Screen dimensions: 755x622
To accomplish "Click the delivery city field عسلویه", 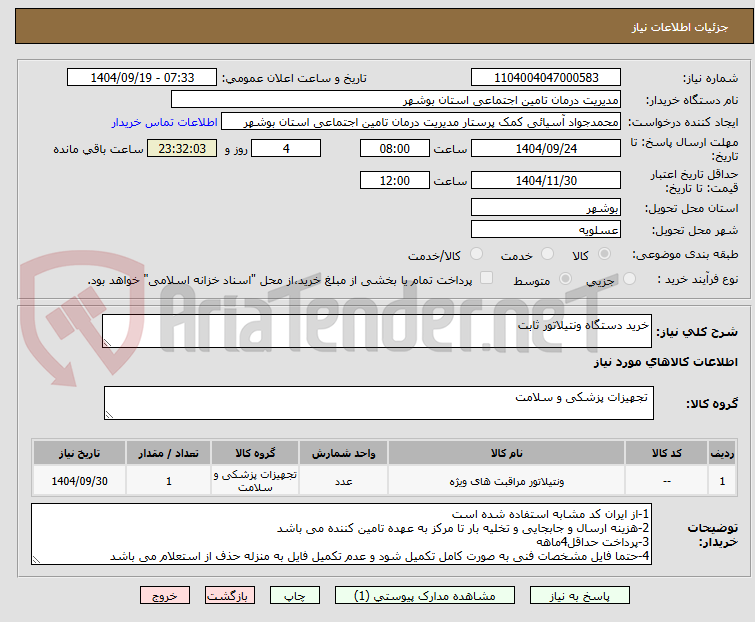I will (546, 230).
